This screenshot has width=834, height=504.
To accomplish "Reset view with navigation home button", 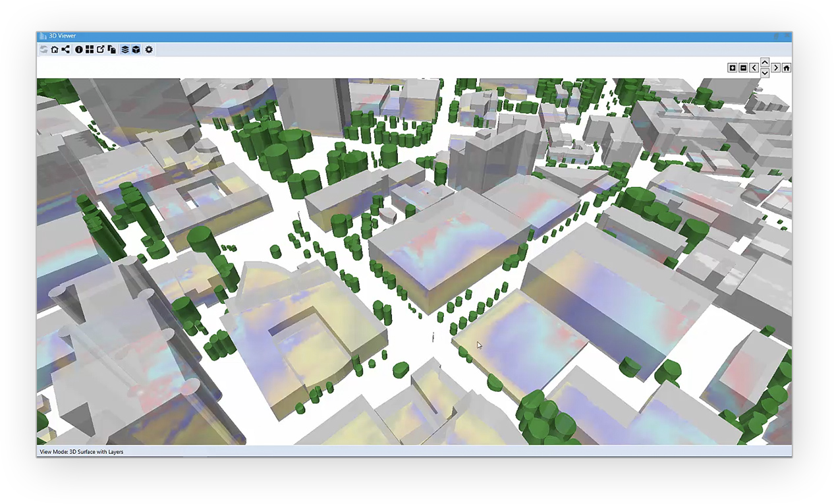I will tap(787, 68).
